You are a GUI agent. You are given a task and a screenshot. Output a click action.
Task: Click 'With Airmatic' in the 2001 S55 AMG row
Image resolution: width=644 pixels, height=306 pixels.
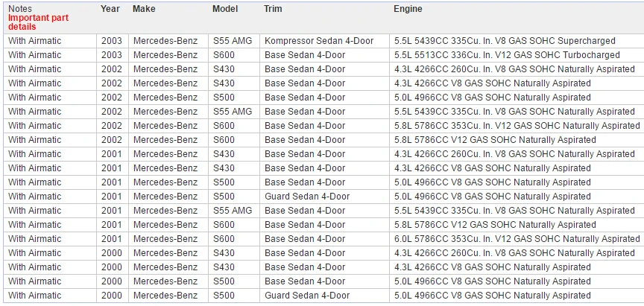point(34,211)
